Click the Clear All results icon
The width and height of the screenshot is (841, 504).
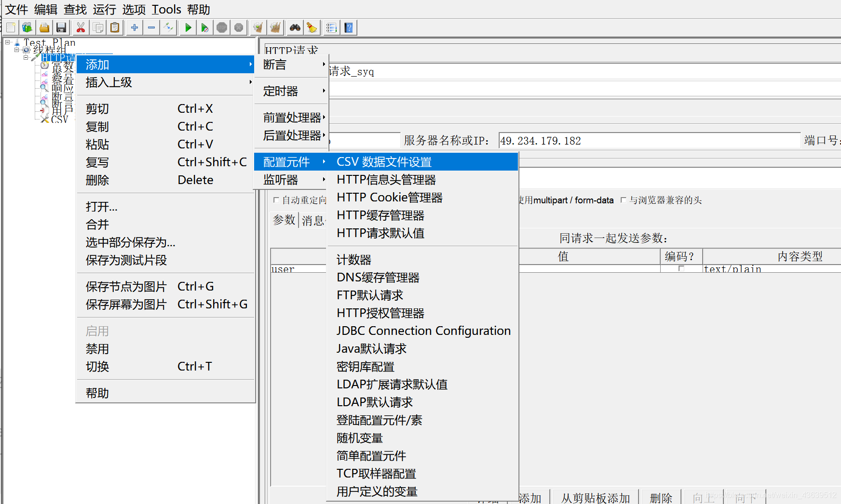point(275,28)
